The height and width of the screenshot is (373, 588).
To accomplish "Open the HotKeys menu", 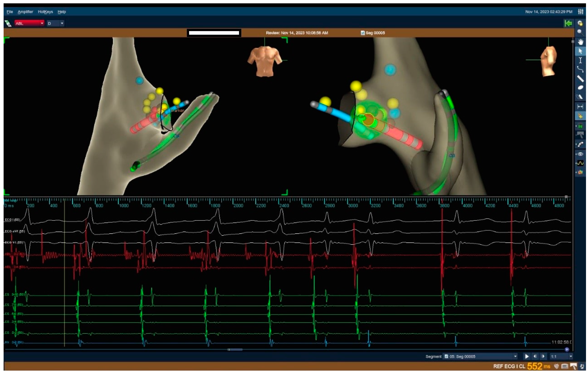I will (x=45, y=12).
